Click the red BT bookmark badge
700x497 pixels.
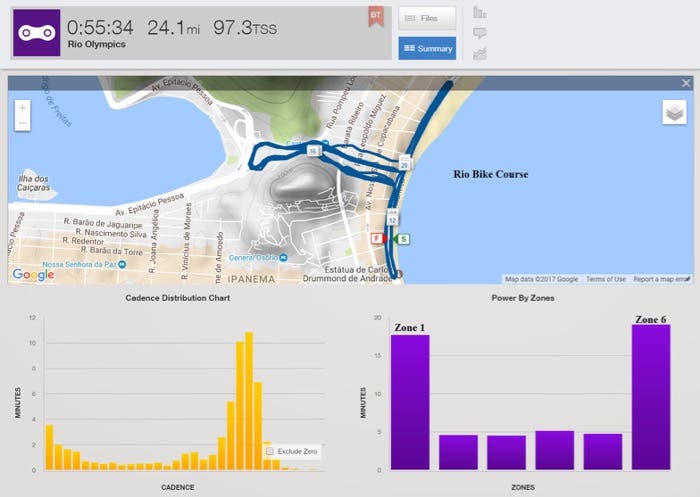[x=375, y=17]
